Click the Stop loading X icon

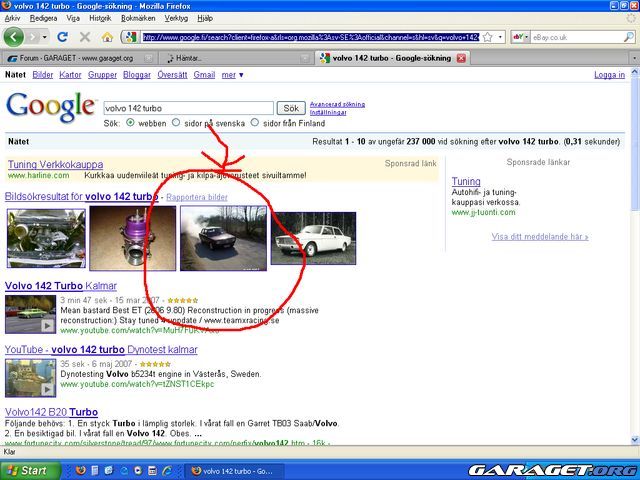[x=85, y=37]
